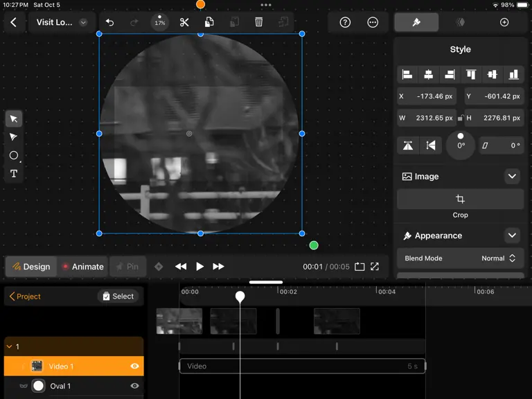Edit the width W field

click(427, 118)
